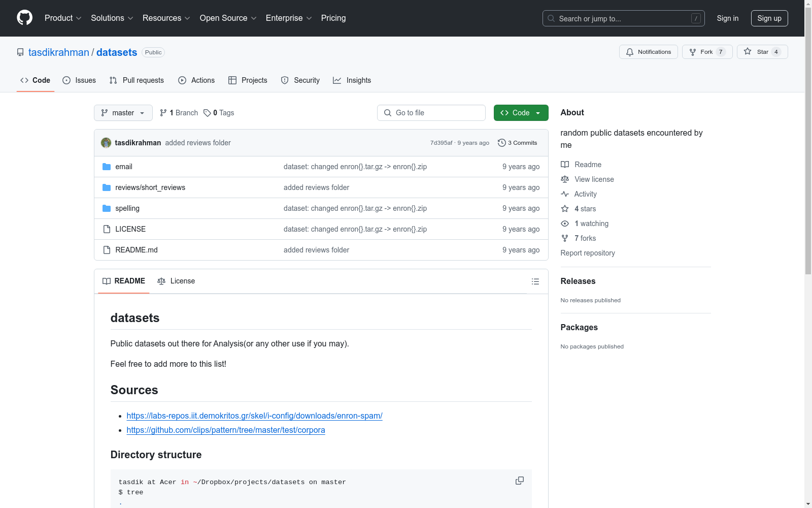The image size is (812, 508).
Task: Open the tasdikrahman profile link
Action: [x=59, y=52]
